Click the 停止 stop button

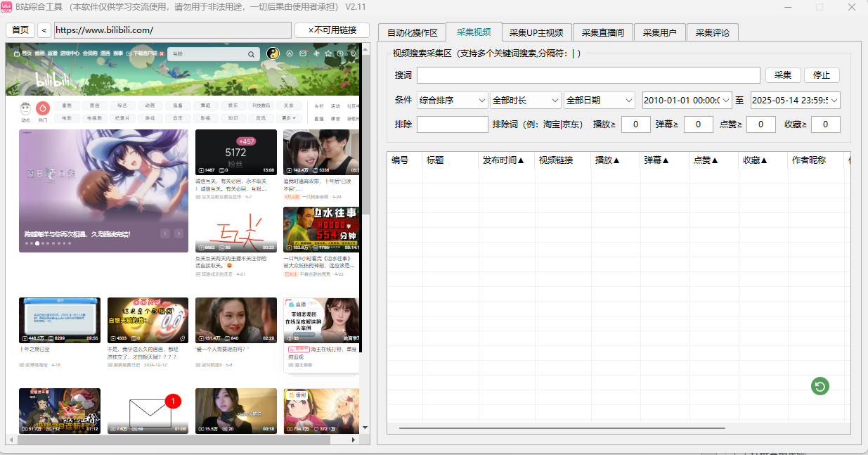[x=821, y=75]
